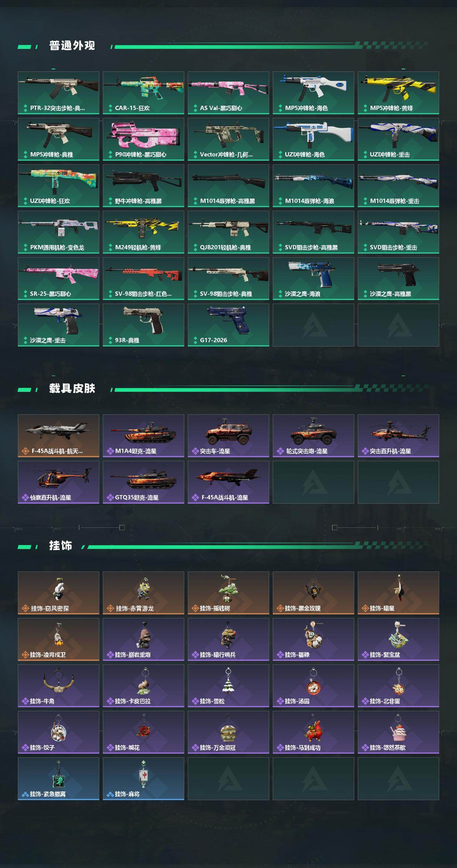Choose the 挂饰-麻将 mahjong charm
This screenshot has height=868, width=457.
(x=144, y=779)
